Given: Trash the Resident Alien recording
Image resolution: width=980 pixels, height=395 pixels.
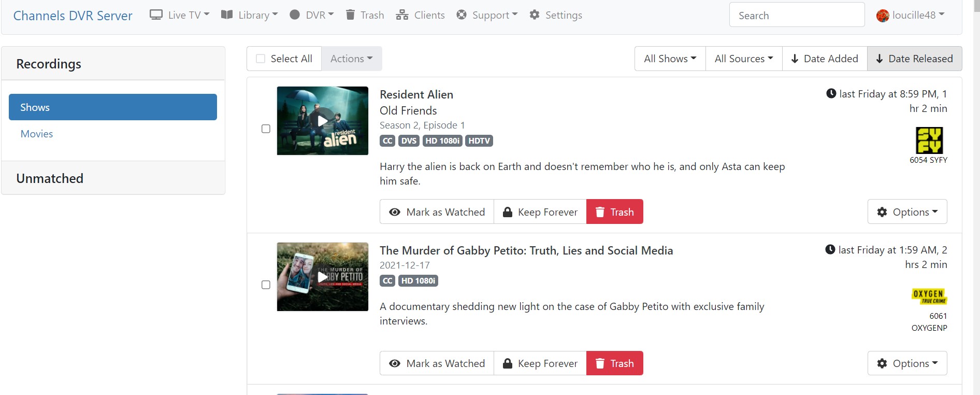Looking at the screenshot, I should pyautogui.click(x=614, y=211).
